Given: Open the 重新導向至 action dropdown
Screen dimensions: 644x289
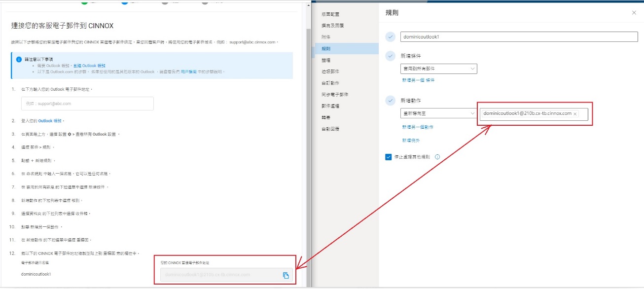Looking at the screenshot, I should click(439, 113).
